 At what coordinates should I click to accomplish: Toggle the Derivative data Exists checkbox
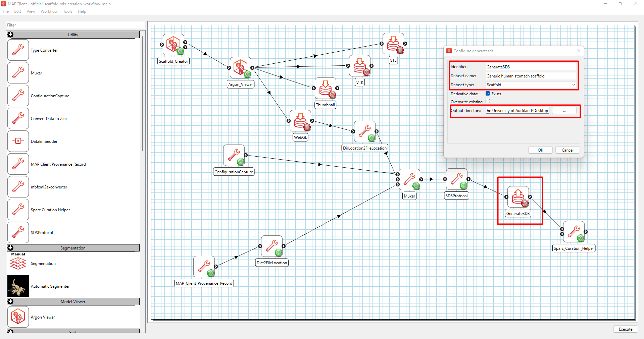coord(488,94)
